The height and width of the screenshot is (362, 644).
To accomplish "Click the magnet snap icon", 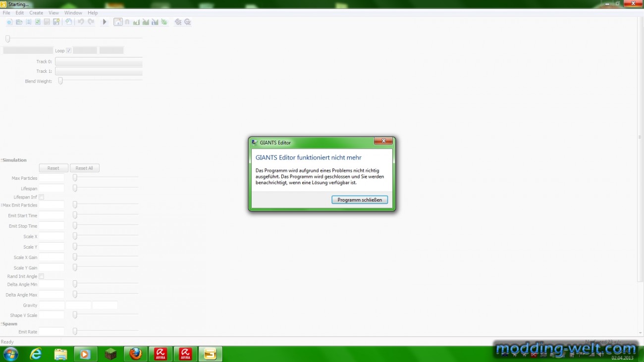I will pyautogui.click(x=127, y=22).
